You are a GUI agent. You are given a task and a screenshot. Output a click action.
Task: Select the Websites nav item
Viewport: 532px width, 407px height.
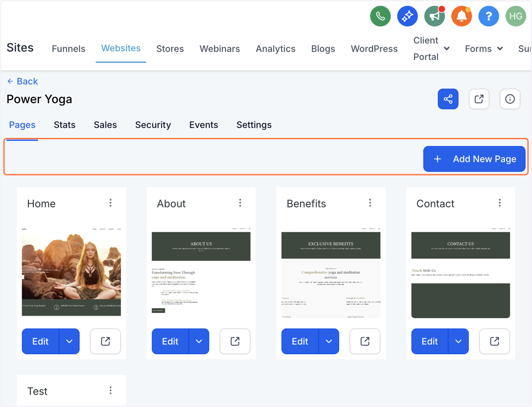pos(121,48)
